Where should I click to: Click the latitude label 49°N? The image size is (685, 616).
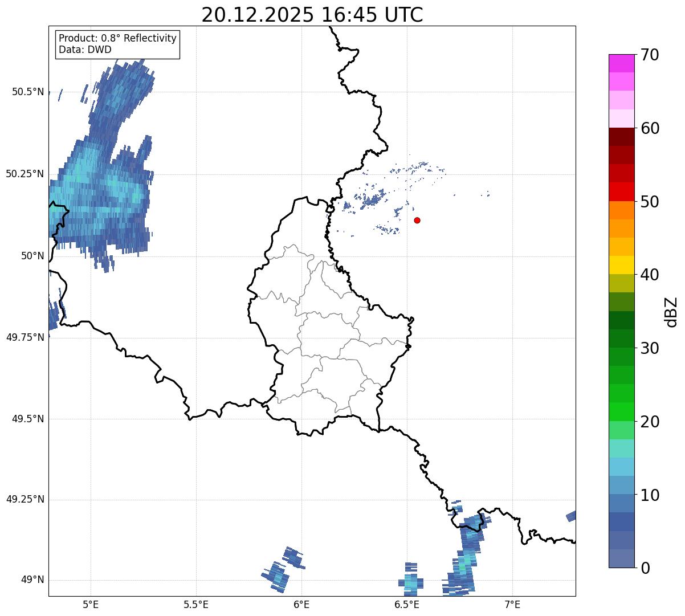tap(32, 580)
